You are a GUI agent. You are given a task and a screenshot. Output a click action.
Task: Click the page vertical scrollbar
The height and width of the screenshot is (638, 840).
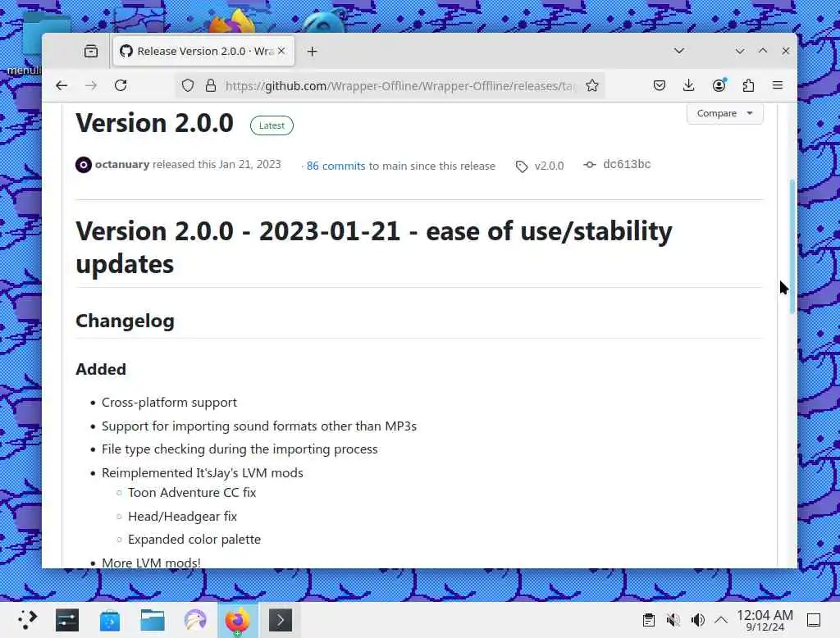[x=792, y=246]
